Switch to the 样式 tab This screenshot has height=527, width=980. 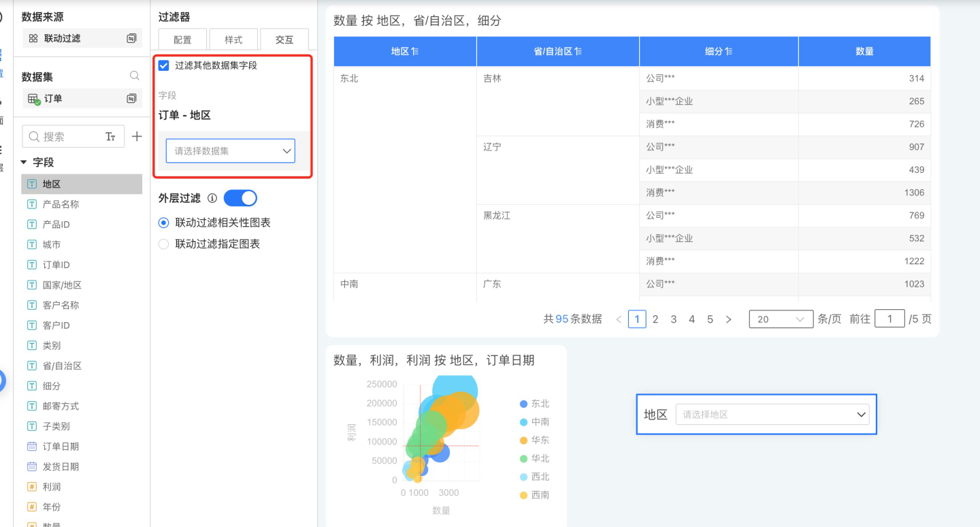click(x=233, y=39)
